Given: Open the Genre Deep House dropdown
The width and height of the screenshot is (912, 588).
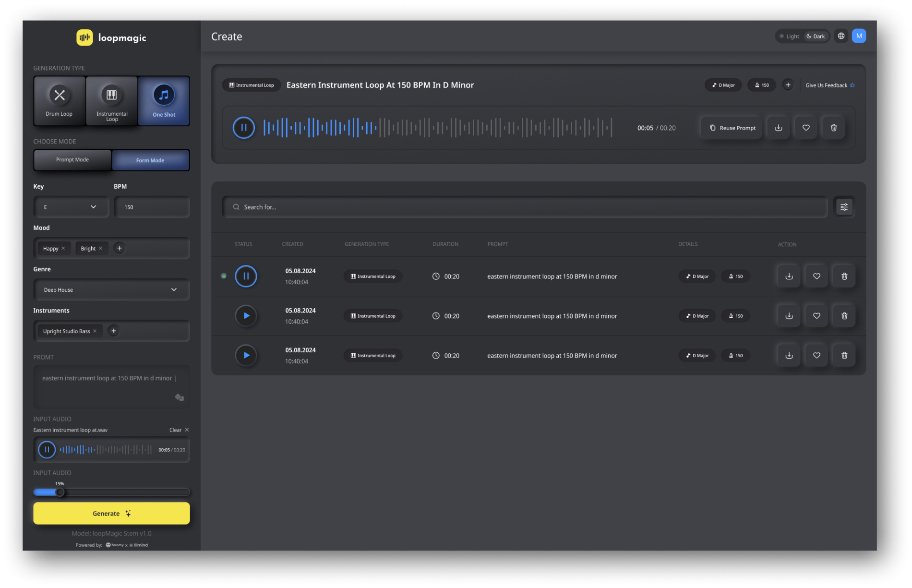Looking at the screenshot, I should point(111,289).
